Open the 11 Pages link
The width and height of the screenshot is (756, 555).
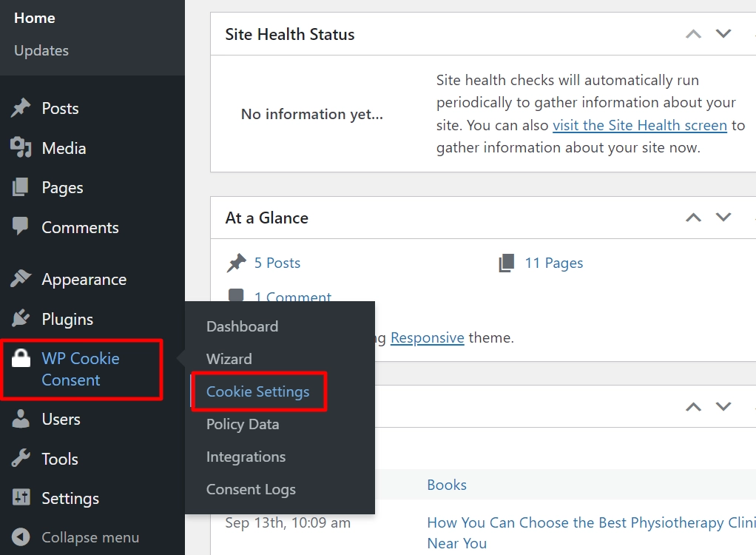tap(553, 263)
